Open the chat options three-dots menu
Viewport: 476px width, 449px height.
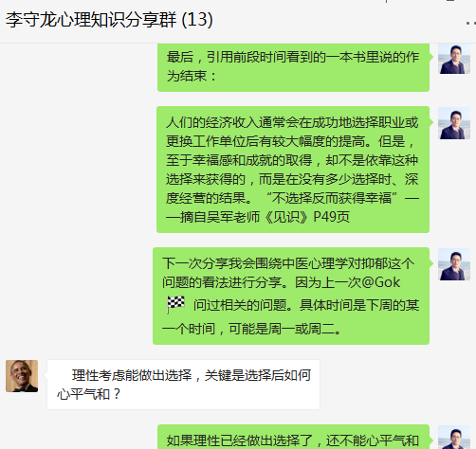470,23
